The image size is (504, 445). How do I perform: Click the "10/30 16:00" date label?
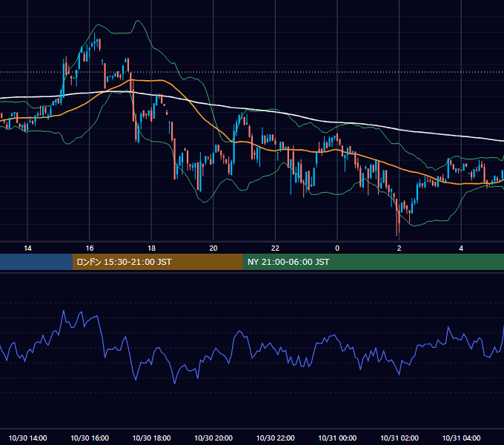tap(90, 438)
